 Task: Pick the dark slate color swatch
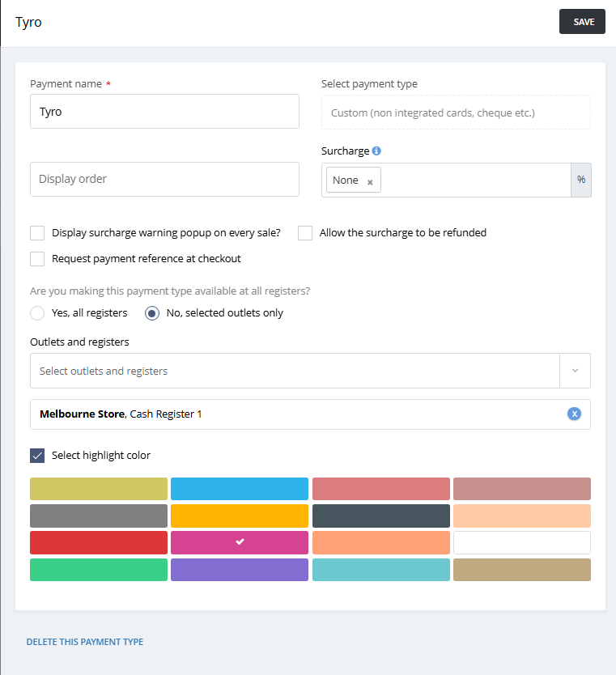pos(381,516)
